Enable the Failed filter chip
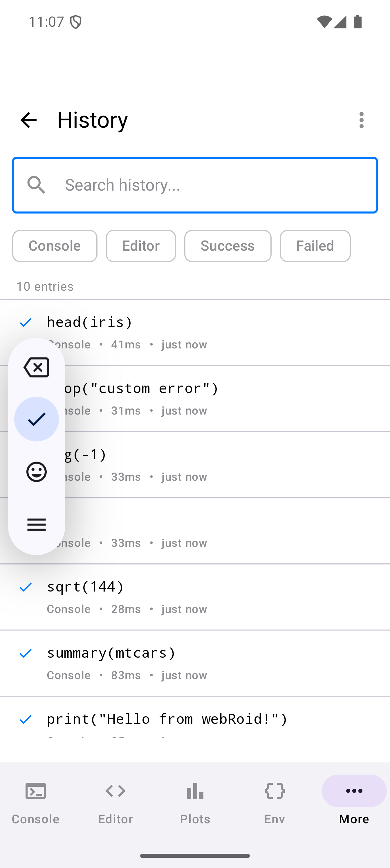 click(315, 246)
